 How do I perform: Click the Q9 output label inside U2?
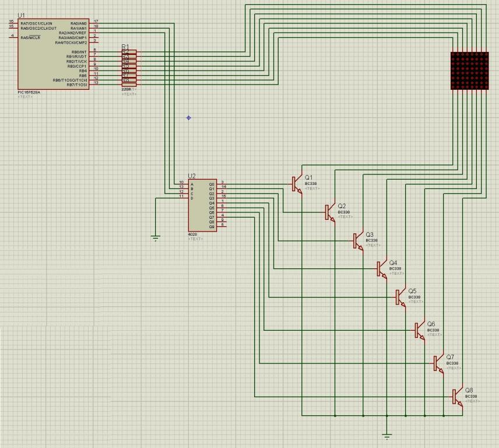(212, 227)
